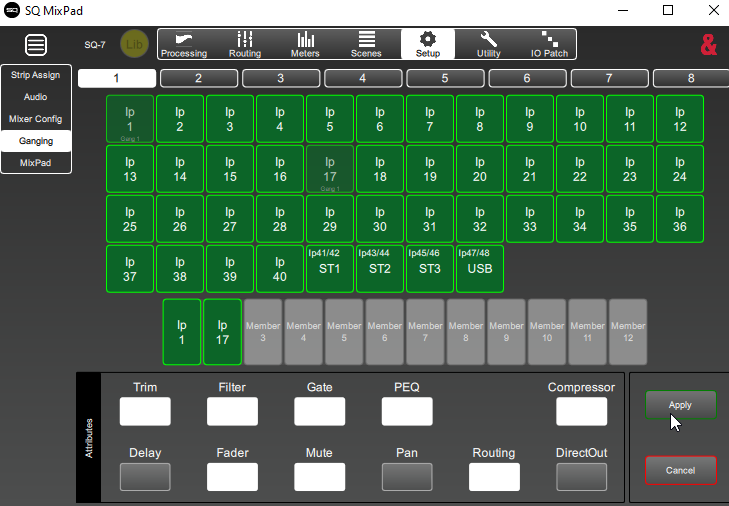Viewport: 729px width, 506px height.
Task: Select input channel Ip 2
Action: [x=180, y=119]
